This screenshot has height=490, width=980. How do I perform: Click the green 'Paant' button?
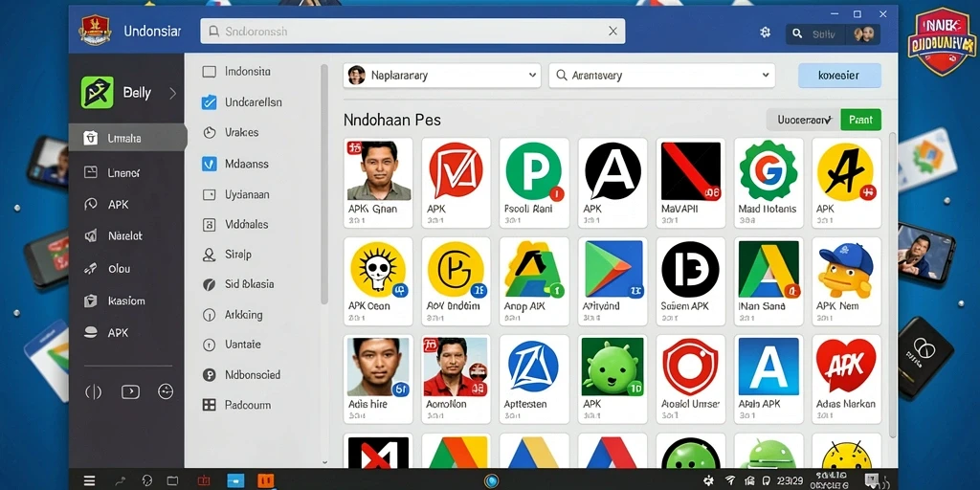[860, 120]
